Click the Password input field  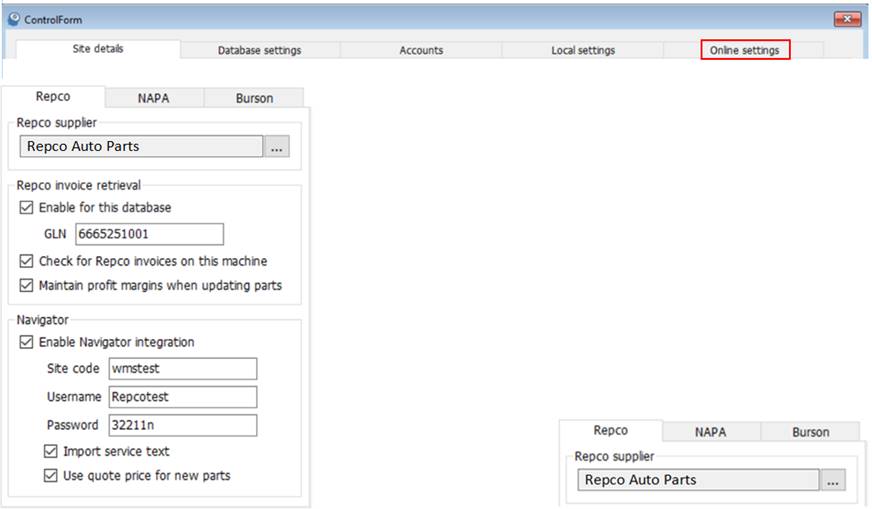coord(183,426)
